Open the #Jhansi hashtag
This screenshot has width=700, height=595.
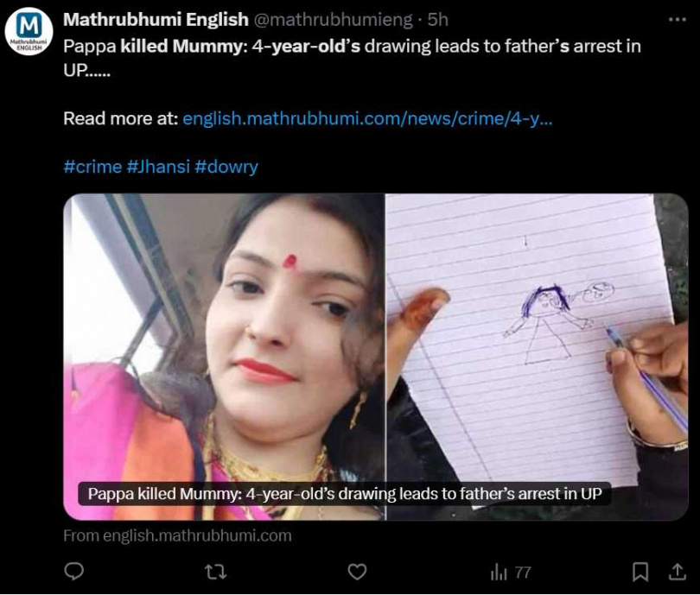tap(158, 167)
